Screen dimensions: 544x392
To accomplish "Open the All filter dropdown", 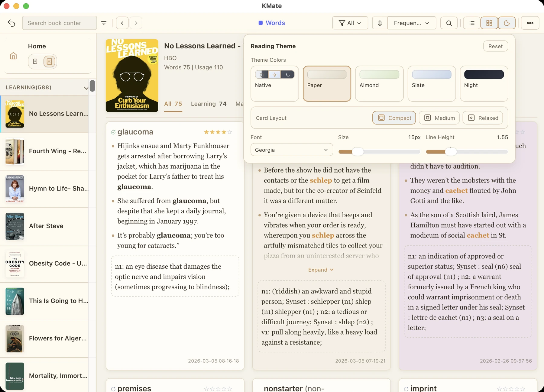I will point(350,23).
